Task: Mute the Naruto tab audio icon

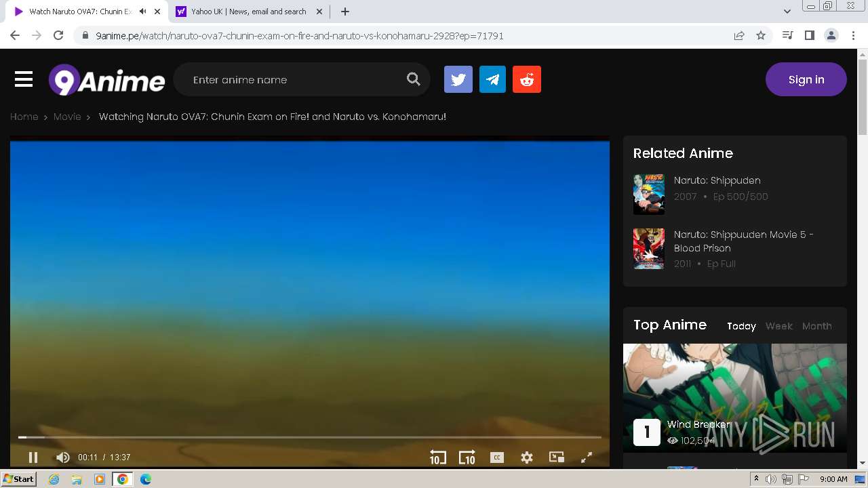Action: click(x=142, y=12)
